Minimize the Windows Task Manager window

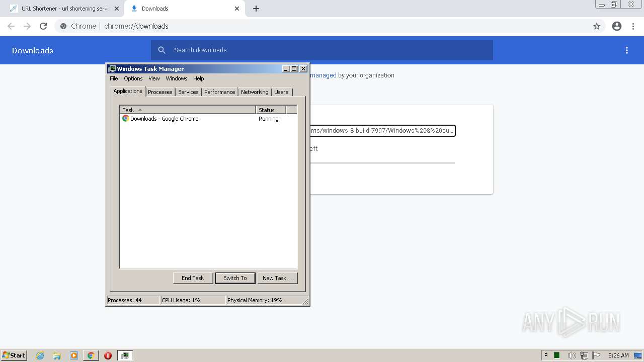[x=286, y=69]
